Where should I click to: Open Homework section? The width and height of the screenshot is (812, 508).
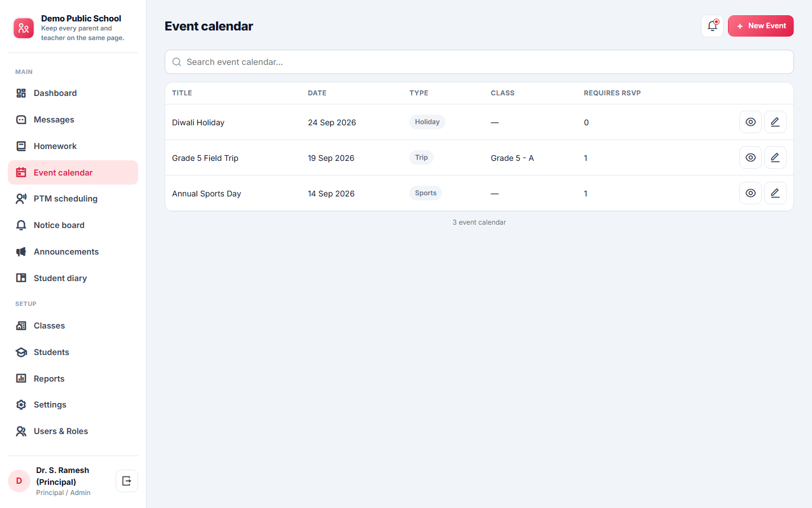(73, 146)
